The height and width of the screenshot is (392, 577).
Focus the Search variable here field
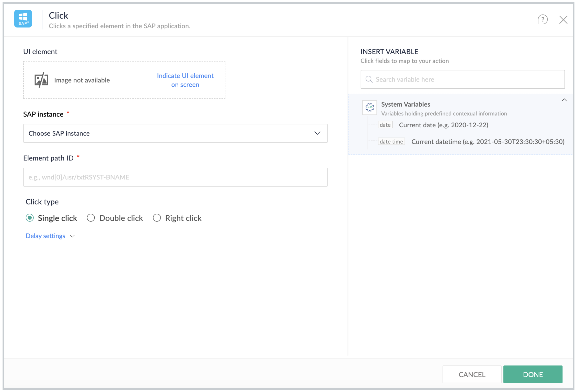[463, 79]
